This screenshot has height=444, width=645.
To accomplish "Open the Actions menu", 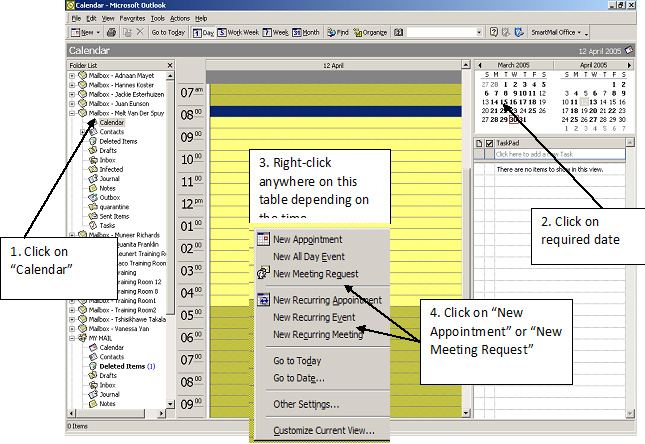I will [x=180, y=18].
